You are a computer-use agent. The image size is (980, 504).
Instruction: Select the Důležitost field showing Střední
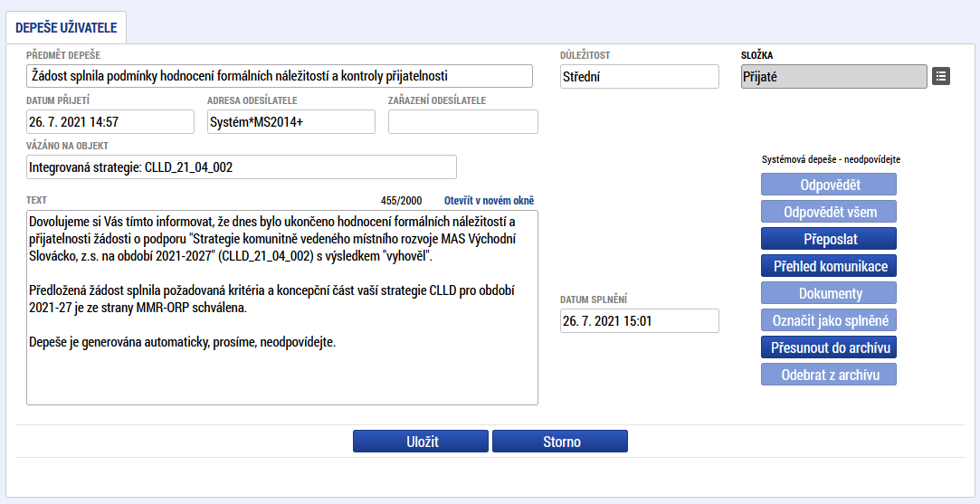pyautogui.click(x=640, y=77)
